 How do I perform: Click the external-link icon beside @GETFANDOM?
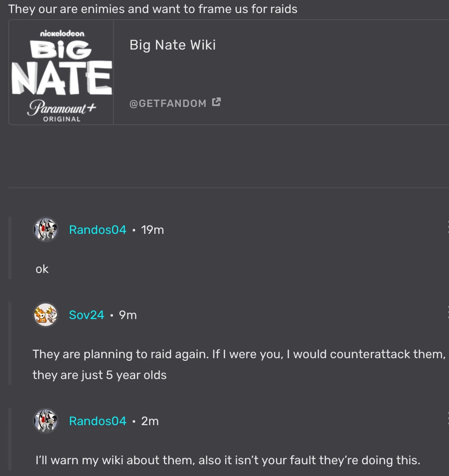[x=216, y=102]
